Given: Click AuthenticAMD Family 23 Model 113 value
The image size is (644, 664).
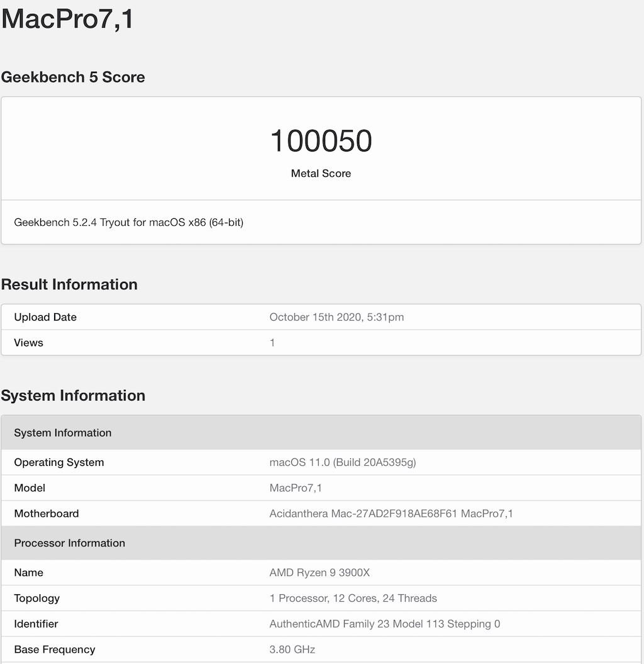Looking at the screenshot, I should [385, 624].
